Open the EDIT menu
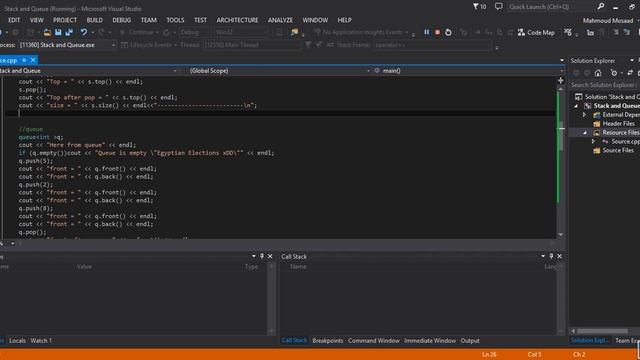640x360 pixels. [14, 20]
